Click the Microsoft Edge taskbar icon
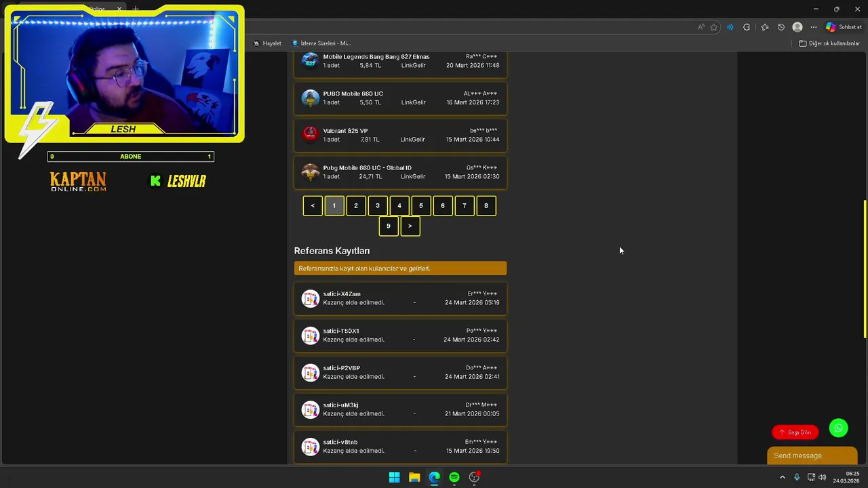 click(435, 477)
